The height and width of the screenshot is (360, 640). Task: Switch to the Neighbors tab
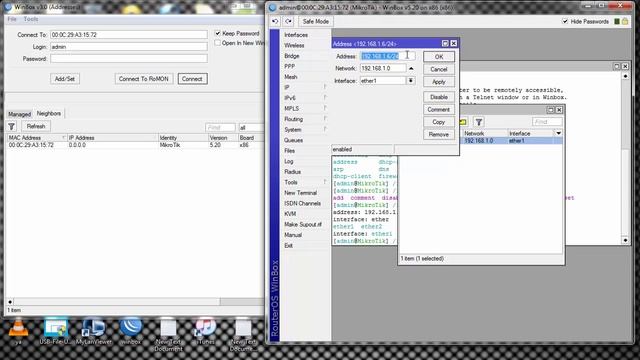pyautogui.click(x=49, y=113)
